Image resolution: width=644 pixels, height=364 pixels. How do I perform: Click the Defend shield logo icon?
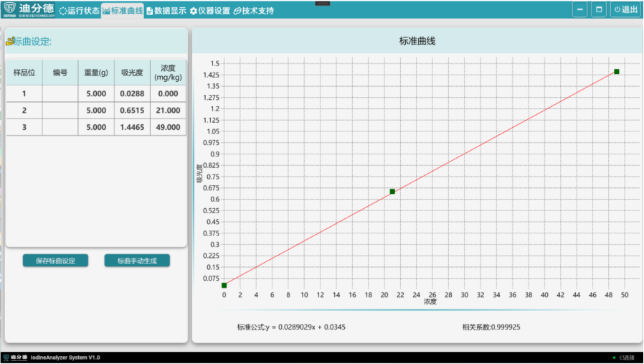pos(9,9)
